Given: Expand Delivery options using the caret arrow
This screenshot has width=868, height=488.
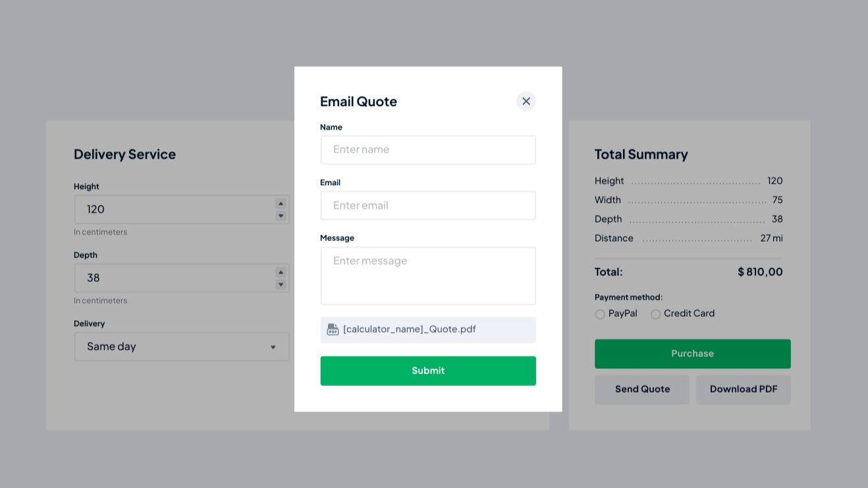Looking at the screenshot, I should pos(273,347).
